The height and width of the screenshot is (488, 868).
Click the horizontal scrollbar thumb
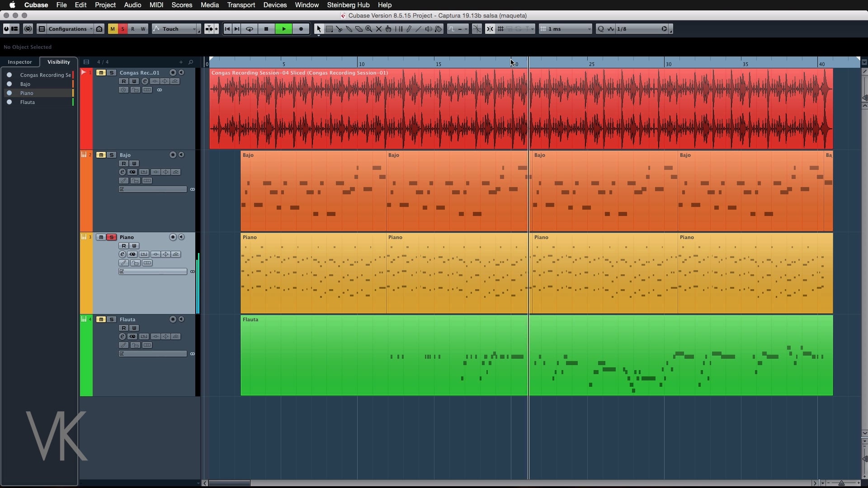[x=229, y=483]
